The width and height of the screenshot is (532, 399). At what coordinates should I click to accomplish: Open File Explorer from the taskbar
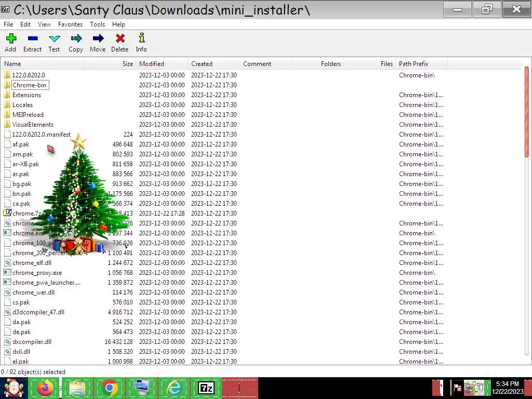point(77,388)
